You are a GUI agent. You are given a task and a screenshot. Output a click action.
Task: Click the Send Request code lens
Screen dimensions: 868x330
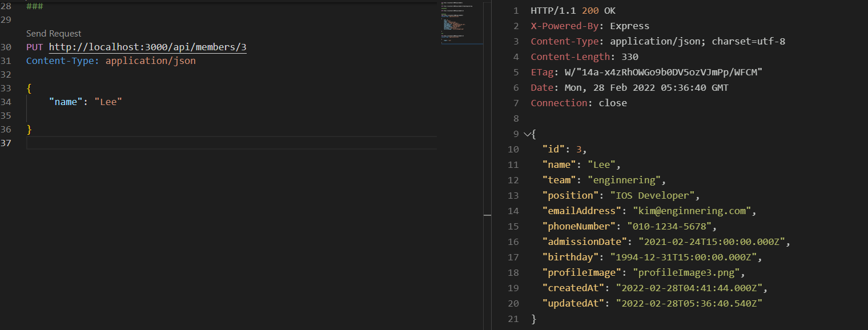[x=54, y=34]
